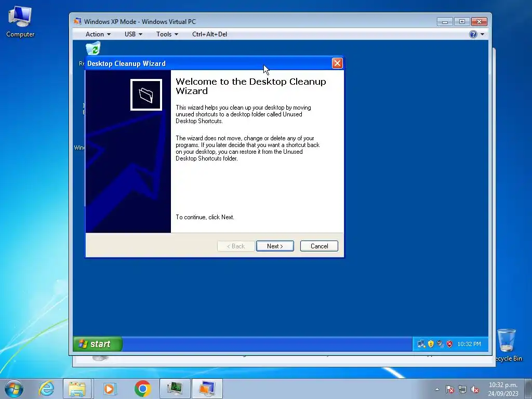Click the Windows XP Mode title bar icon
This screenshot has width=532, height=399.
(78, 21)
